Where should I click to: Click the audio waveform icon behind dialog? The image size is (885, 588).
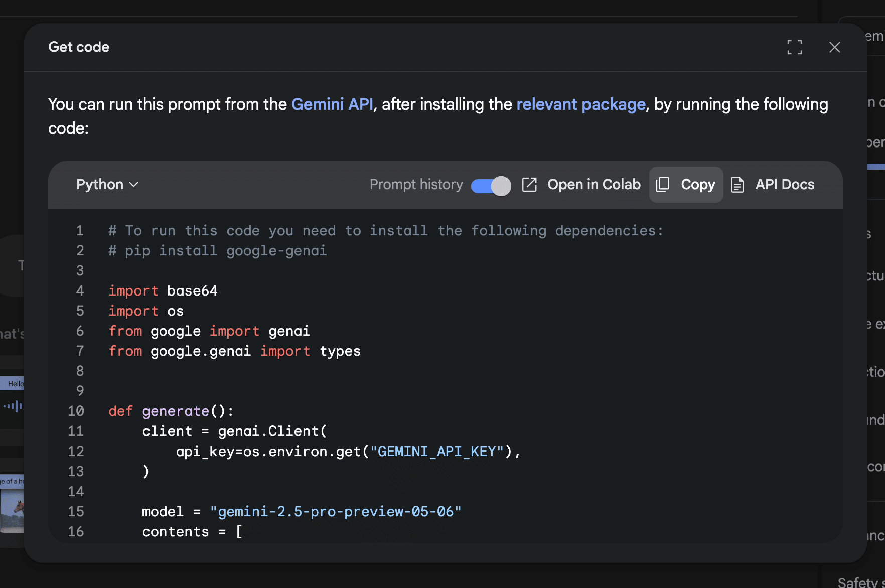pyautogui.click(x=14, y=406)
